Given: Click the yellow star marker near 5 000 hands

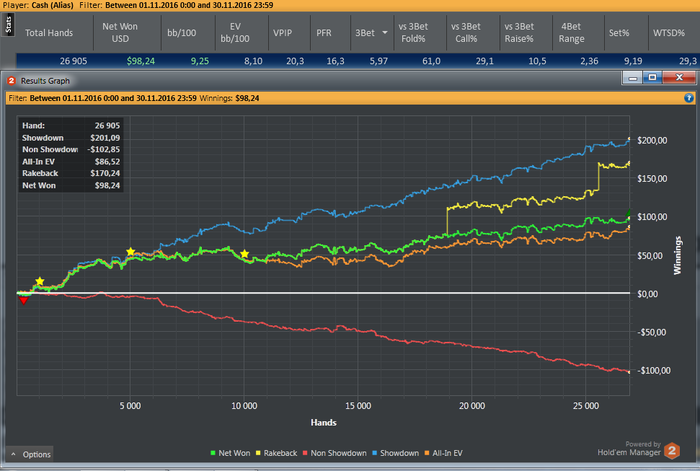Looking at the screenshot, I should click(130, 252).
